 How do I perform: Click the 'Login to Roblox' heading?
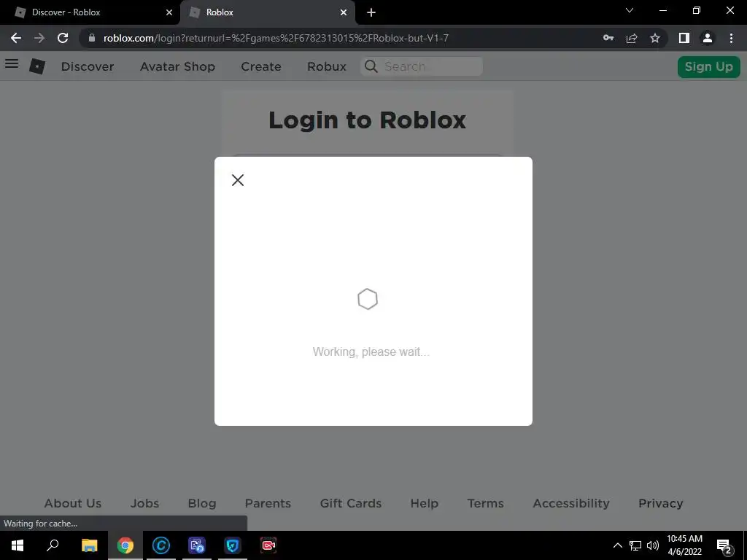[x=368, y=120]
